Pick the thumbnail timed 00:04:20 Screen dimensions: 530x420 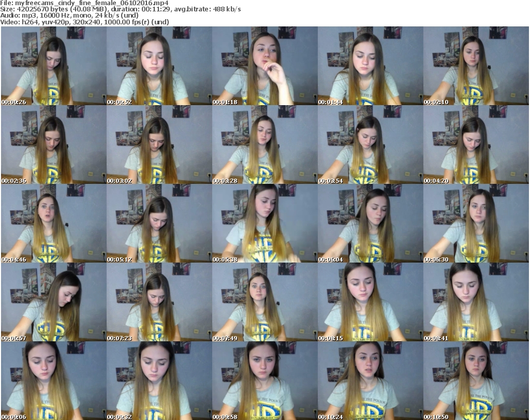pyautogui.click(x=476, y=144)
